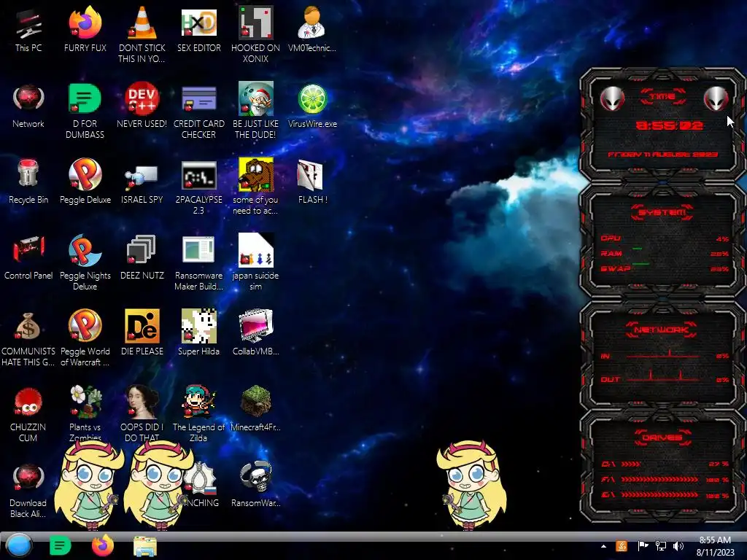Open the Download Black Ali... shortcut
This screenshot has height=560, width=747.
[x=28, y=491]
